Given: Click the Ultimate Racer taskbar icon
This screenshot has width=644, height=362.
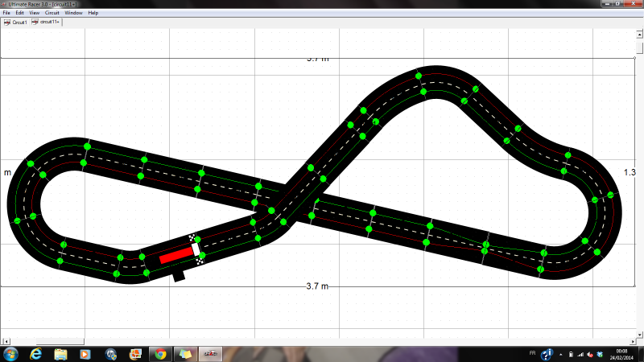Looking at the screenshot, I should point(209,354).
